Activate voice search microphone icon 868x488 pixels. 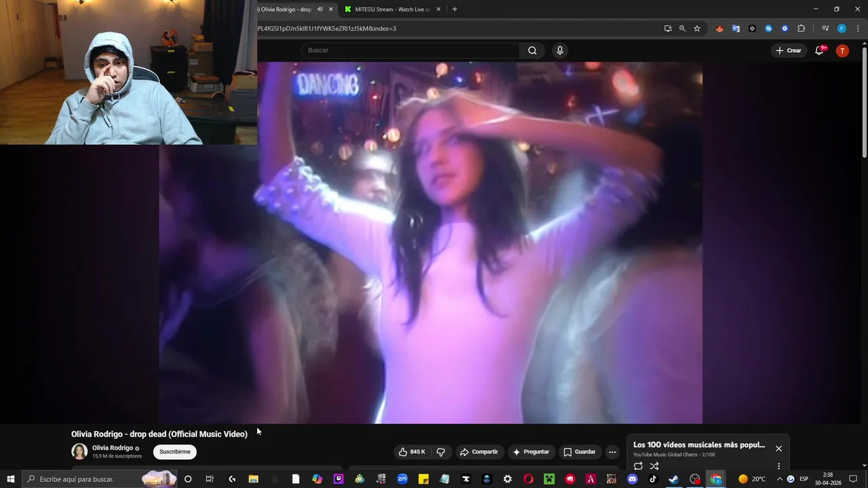tap(559, 50)
